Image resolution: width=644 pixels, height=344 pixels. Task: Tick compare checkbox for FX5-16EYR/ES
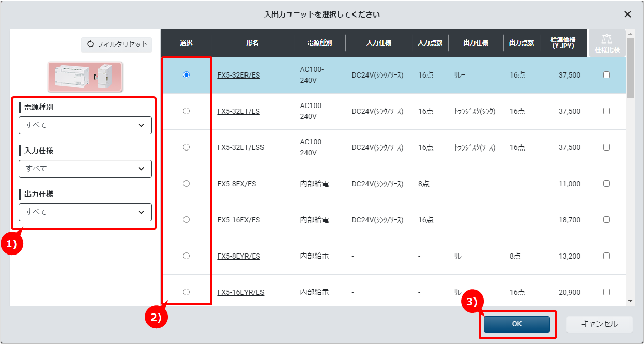[606, 292]
